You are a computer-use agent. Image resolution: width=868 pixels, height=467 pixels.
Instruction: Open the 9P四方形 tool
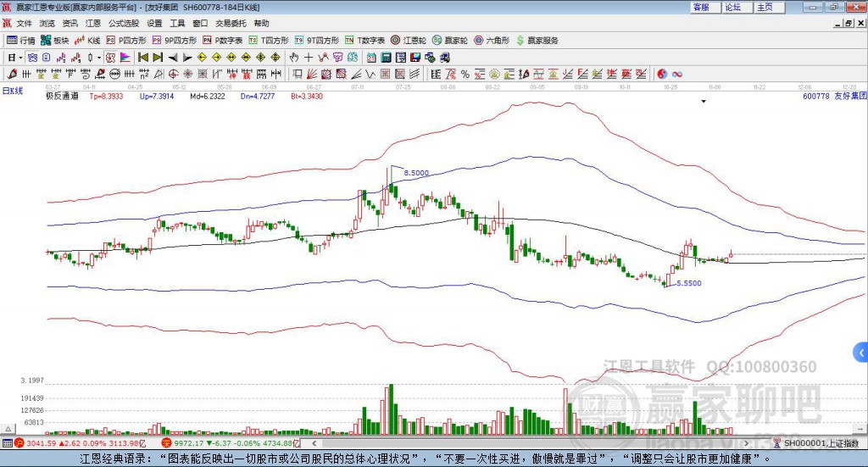pyautogui.click(x=175, y=41)
